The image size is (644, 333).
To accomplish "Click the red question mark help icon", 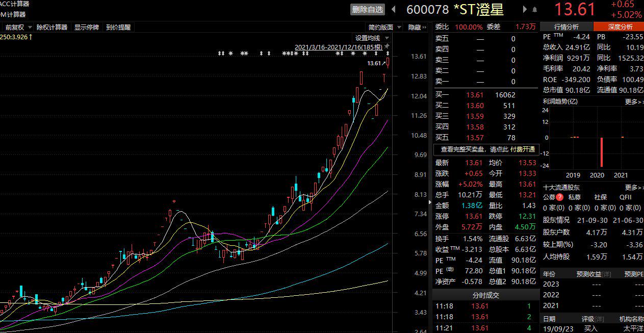I will coord(559,197).
